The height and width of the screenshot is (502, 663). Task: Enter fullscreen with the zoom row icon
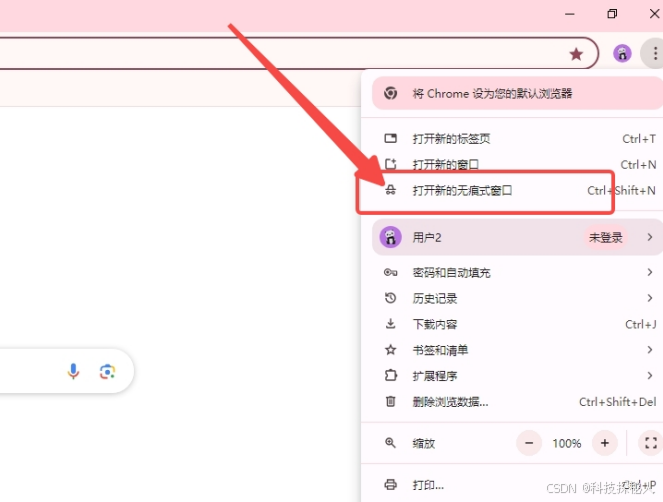tap(651, 443)
